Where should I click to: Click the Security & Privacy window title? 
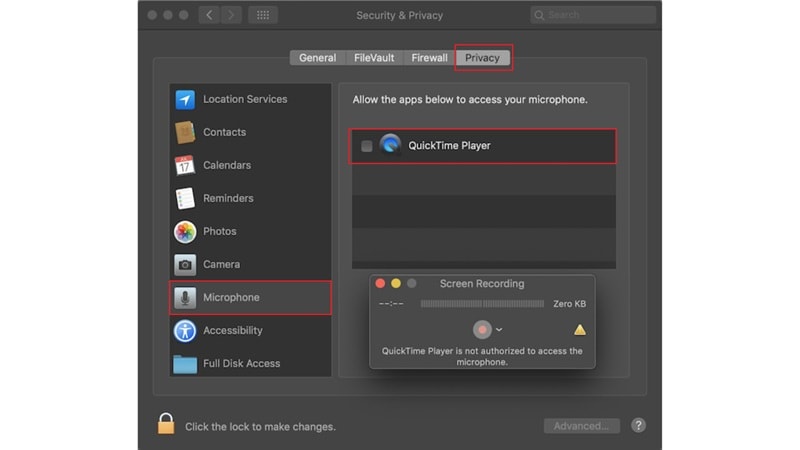(399, 15)
